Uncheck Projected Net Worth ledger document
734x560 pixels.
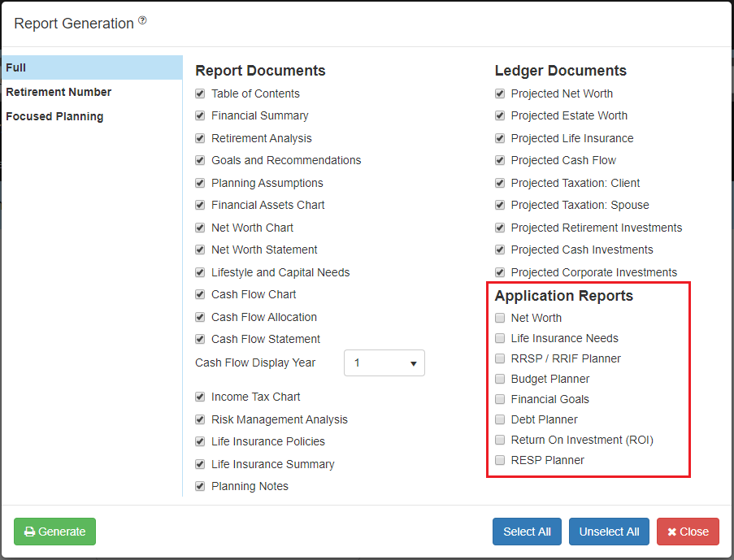(500, 93)
